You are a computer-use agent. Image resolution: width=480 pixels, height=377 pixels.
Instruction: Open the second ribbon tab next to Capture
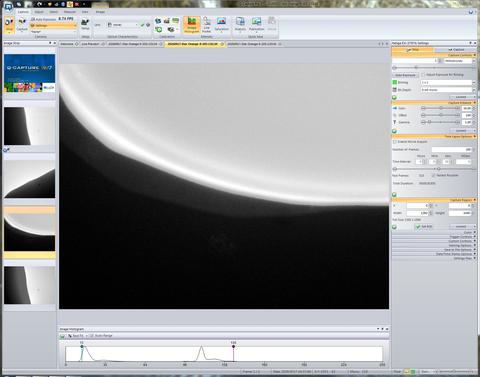pyautogui.click(x=39, y=12)
